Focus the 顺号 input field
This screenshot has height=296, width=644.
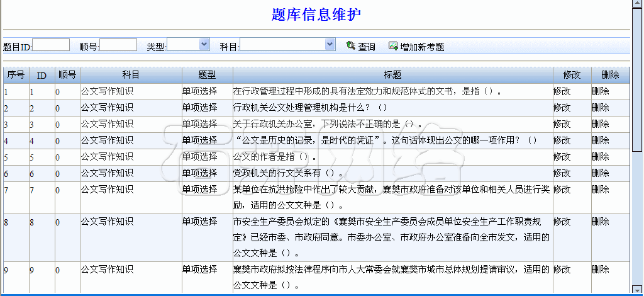pyautogui.click(x=118, y=44)
